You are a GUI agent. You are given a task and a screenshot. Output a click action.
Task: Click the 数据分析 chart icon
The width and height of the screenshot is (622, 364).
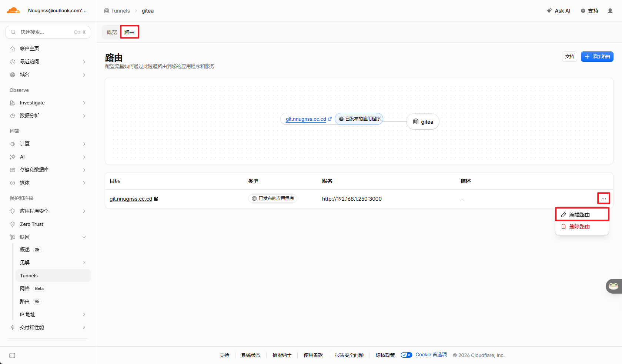[13, 116]
